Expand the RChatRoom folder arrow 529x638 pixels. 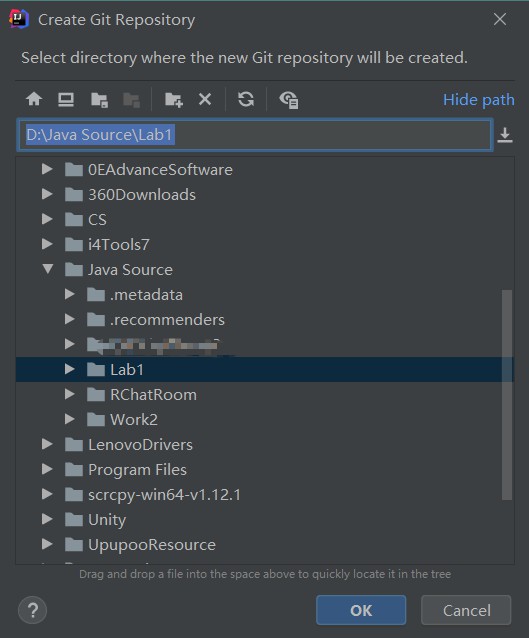coord(70,394)
